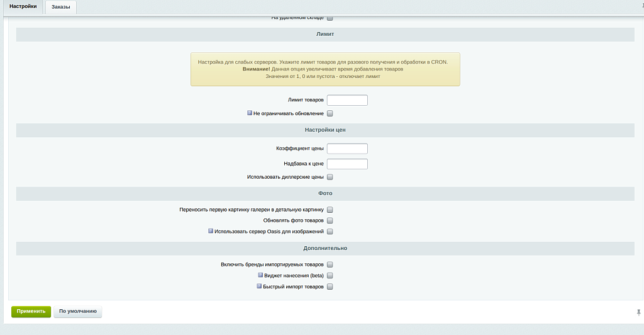Toggle "Использовать сервер Oasis для изображений" checkbox
This screenshot has width=644, height=335.
point(330,232)
